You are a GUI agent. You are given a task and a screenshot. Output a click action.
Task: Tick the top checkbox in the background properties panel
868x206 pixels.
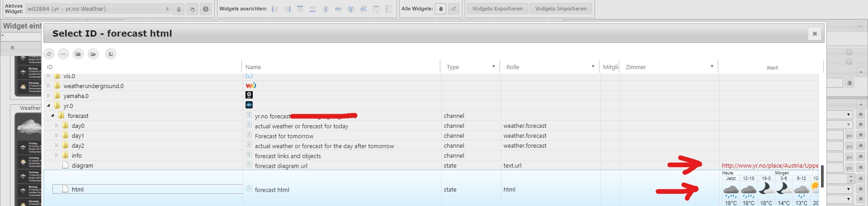849,52
